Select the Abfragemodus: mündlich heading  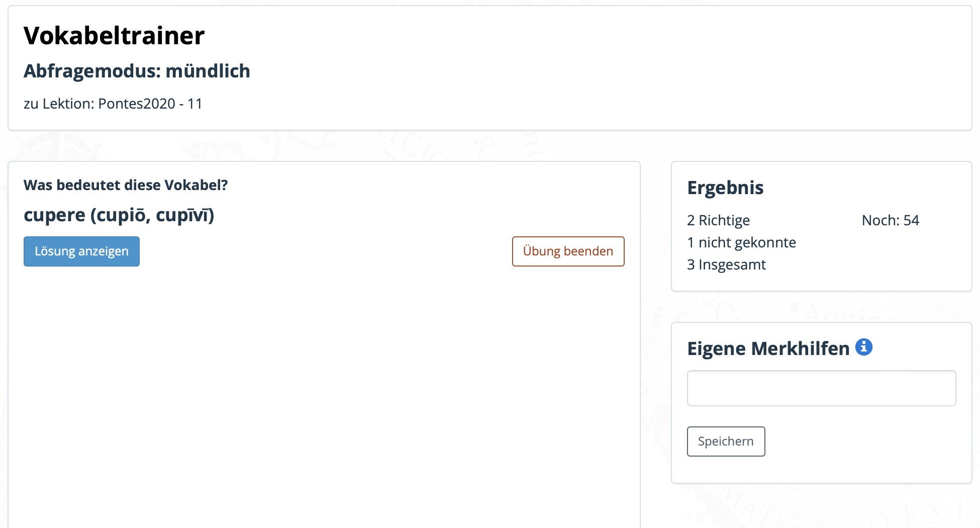coord(137,71)
